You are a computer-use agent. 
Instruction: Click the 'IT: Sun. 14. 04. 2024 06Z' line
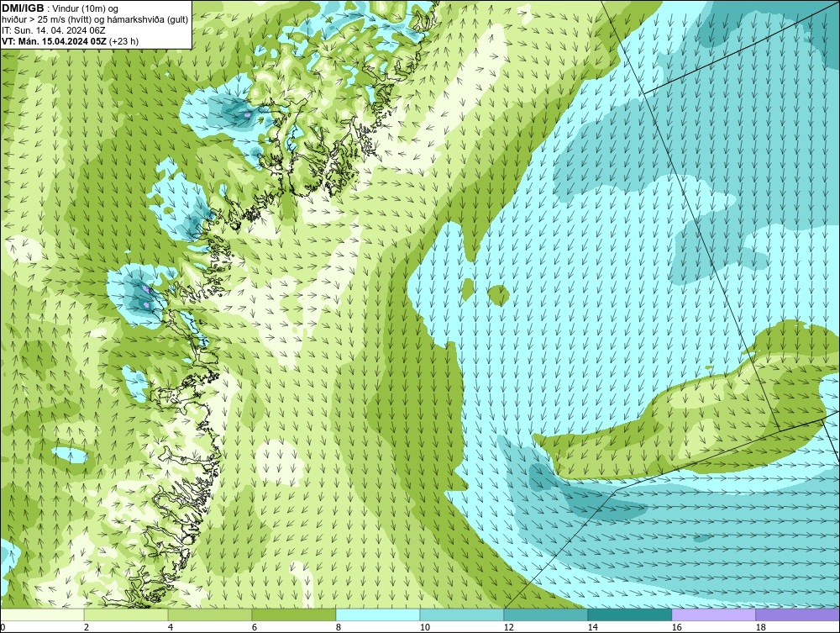point(54,30)
